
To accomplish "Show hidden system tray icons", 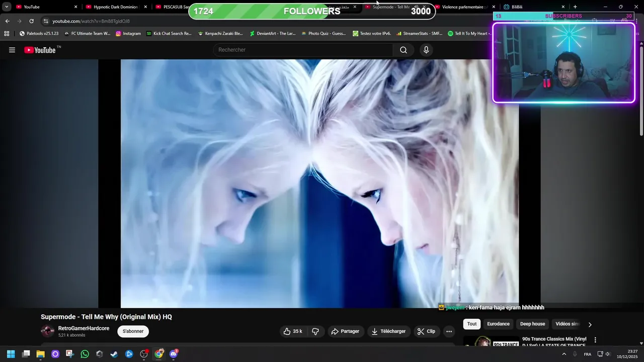I will [x=563, y=354].
